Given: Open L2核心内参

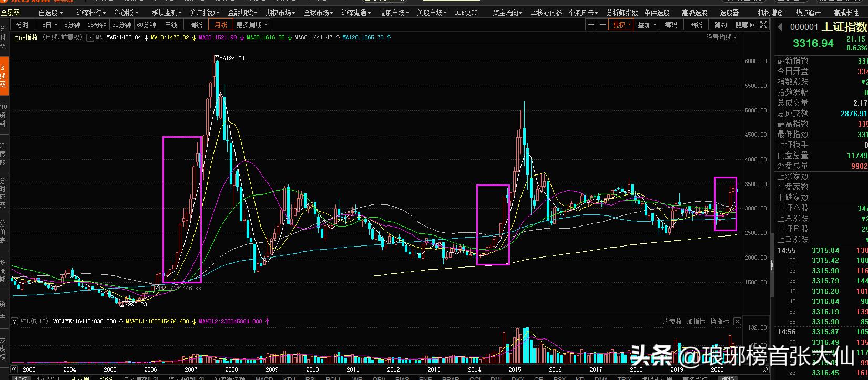Looking at the screenshot, I should [x=546, y=12].
